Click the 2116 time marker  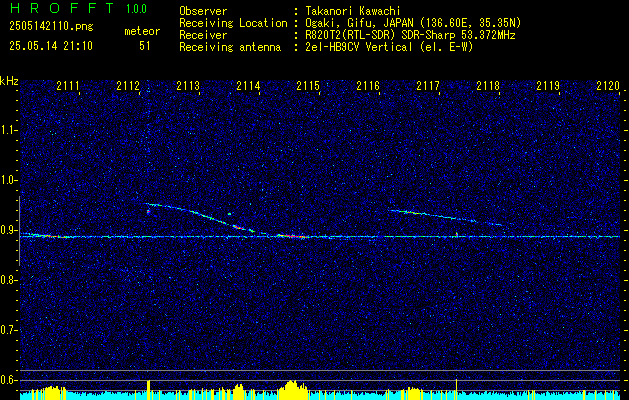(x=368, y=86)
